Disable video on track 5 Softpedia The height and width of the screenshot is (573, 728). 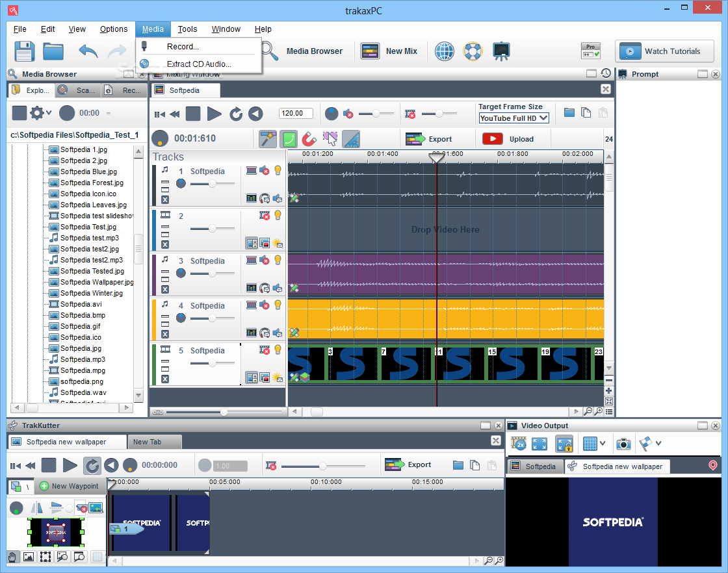pos(264,350)
